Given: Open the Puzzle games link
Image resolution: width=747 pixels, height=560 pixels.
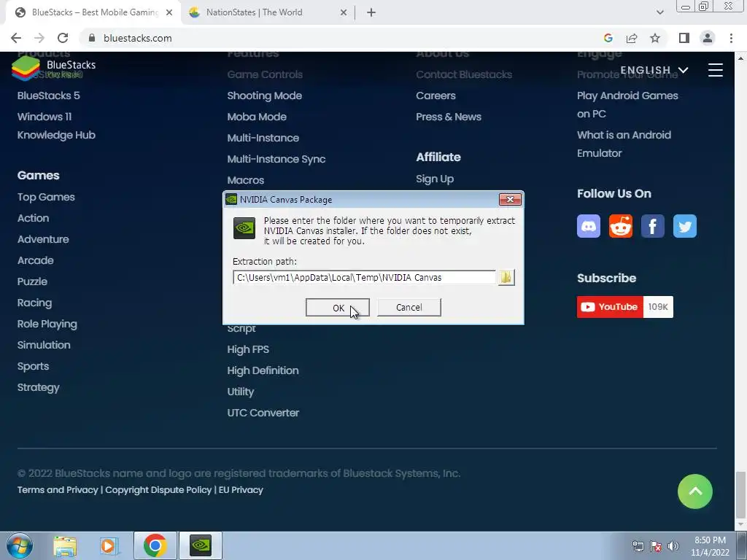Looking at the screenshot, I should (x=32, y=281).
